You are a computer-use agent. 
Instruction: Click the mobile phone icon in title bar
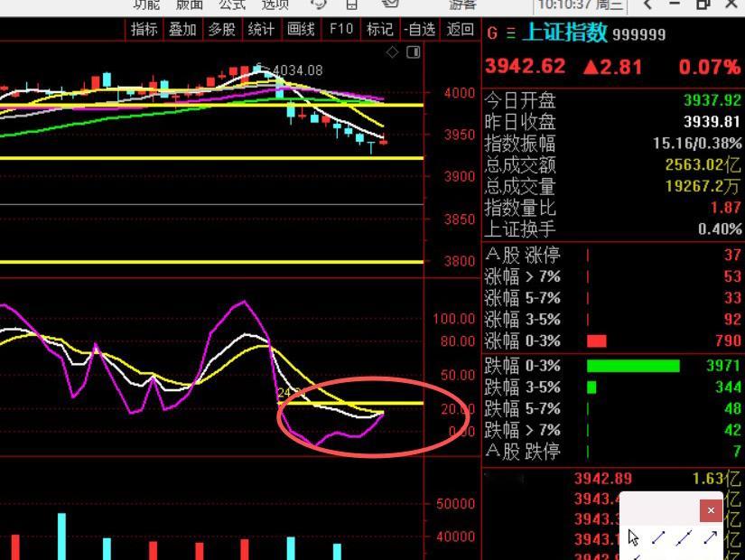(351, 5)
